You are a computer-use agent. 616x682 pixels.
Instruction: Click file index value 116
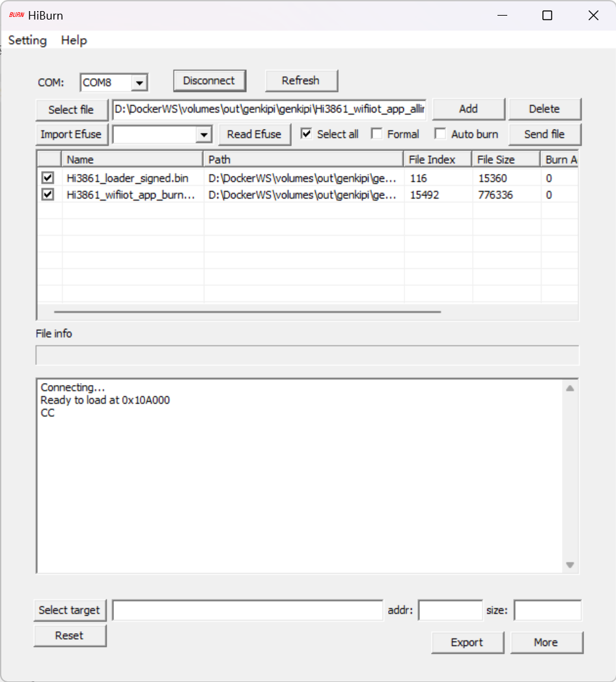pos(419,178)
